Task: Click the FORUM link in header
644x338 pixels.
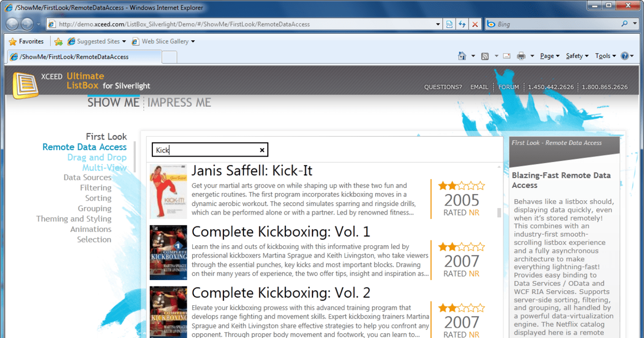Action: 508,87
